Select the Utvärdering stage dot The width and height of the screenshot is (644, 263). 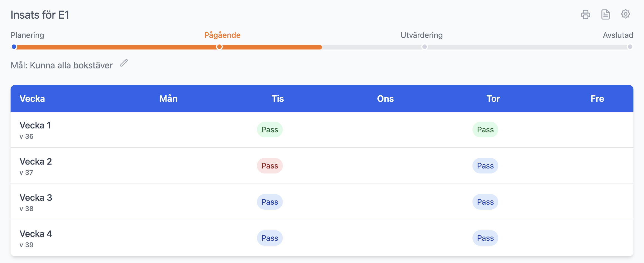pyautogui.click(x=424, y=47)
